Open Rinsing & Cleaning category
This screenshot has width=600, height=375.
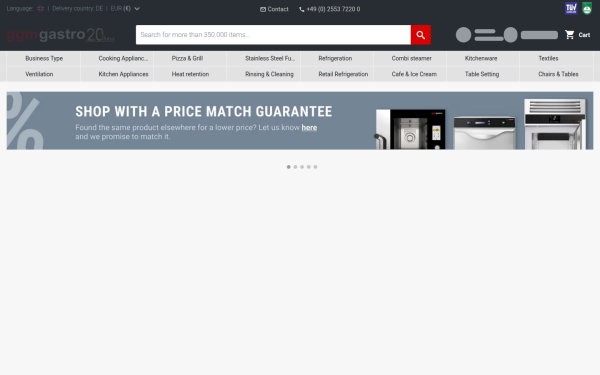pyautogui.click(x=269, y=74)
